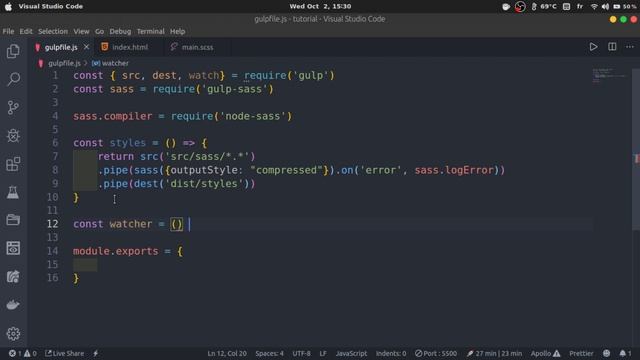Open the File menu
640x360 pixels.
[8, 31]
